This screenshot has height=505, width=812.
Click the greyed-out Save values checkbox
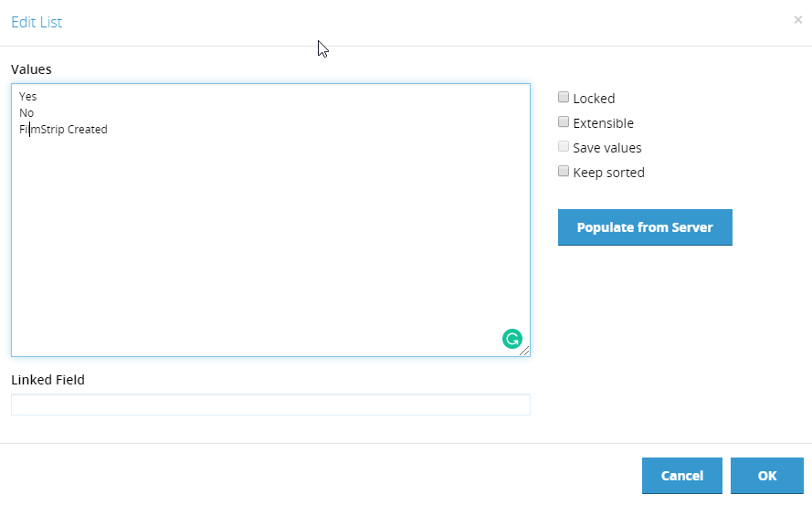[564, 147]
